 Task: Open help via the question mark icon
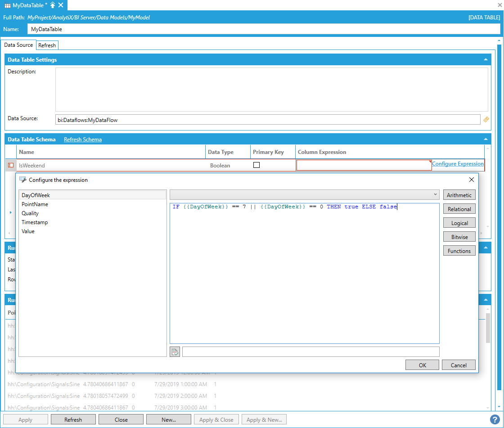coord(495,419)
